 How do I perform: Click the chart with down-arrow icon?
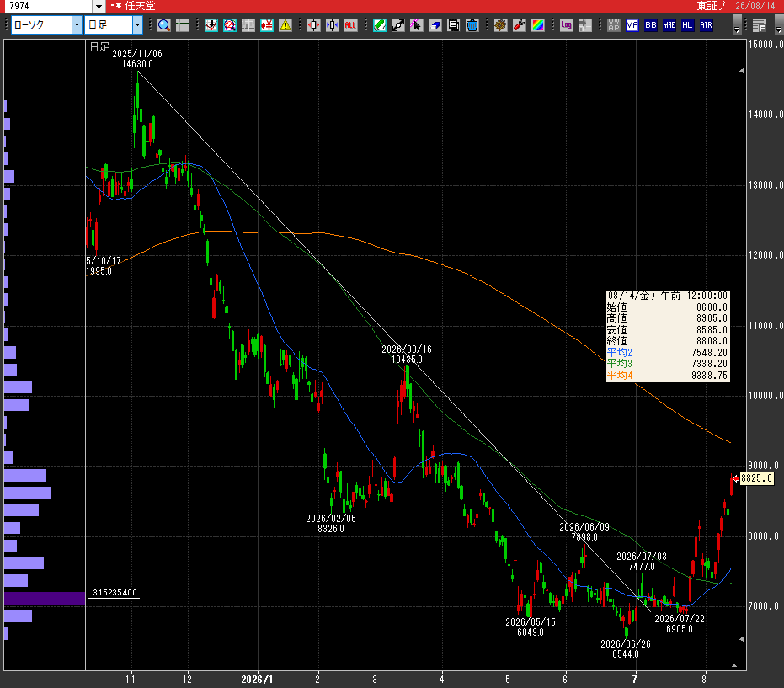pos(211,25)
